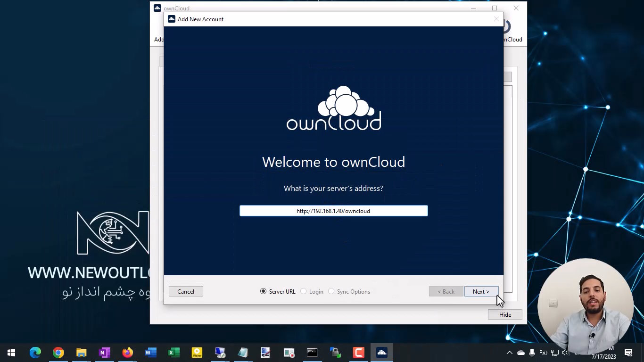Click the Next > button
Image resolution: width=644 pixels, height=362 pixels.
[481, 291]
